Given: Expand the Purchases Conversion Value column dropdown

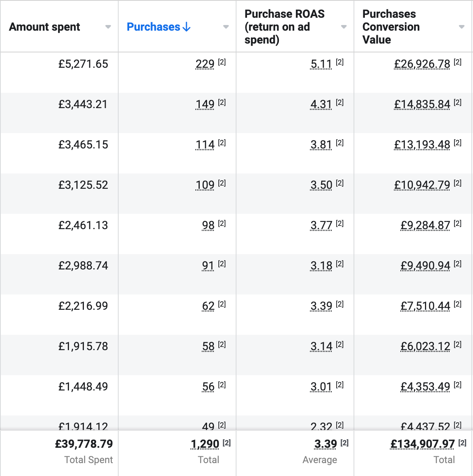Looking at the screenshot, I should point(462,27).
